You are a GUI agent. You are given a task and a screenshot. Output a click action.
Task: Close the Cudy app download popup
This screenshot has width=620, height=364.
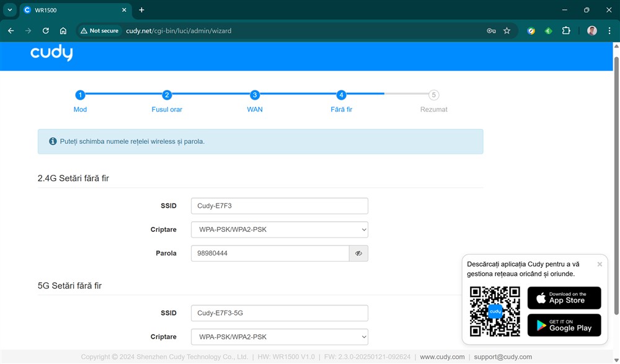pos(600,264)
